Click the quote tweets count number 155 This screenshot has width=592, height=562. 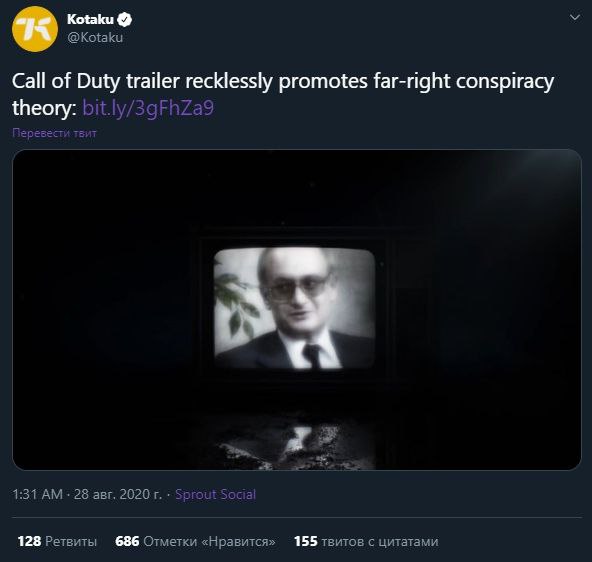[305, 541]
